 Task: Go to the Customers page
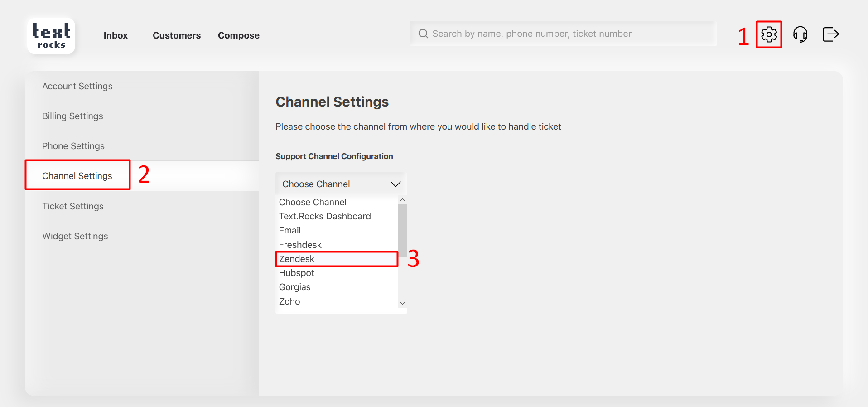(x=176, y=35)
